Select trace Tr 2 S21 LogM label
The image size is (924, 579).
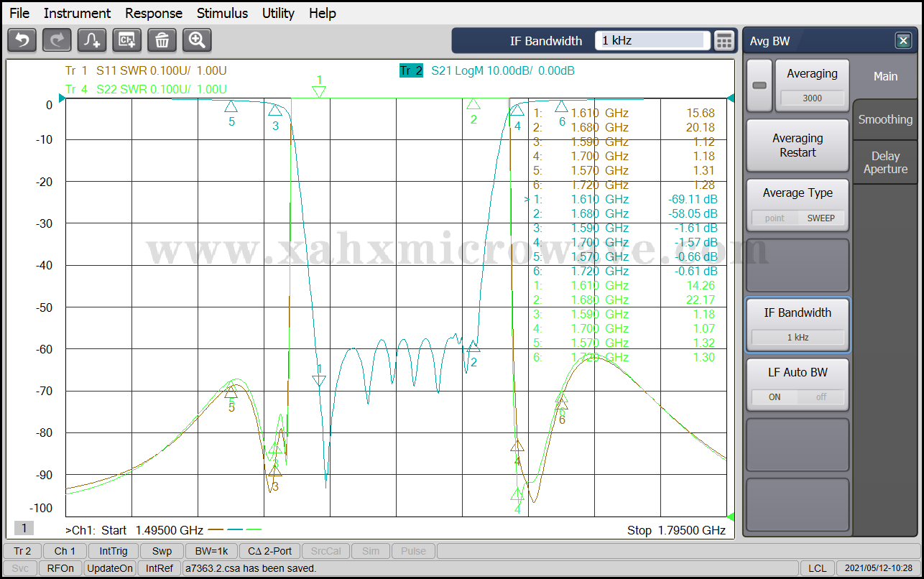pos(487,70)
